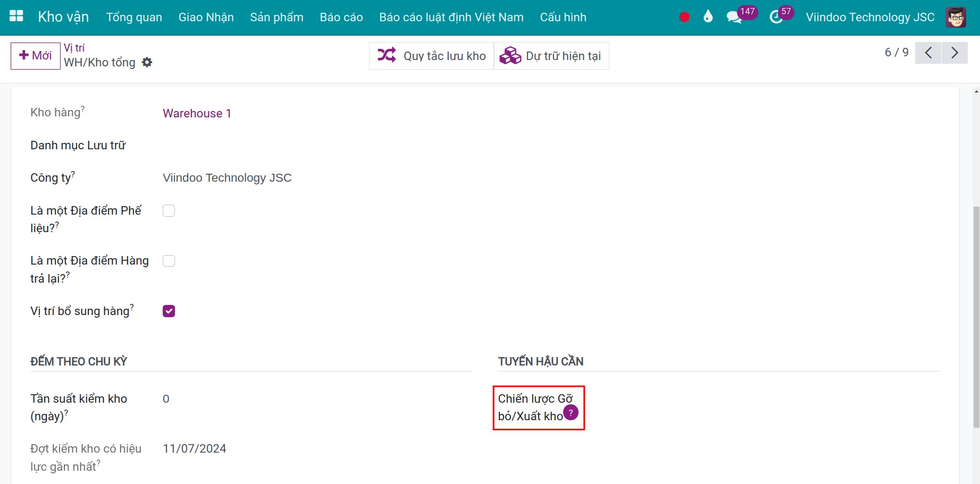Click the 6 / 9 pager counter

[x=897, y=53]
